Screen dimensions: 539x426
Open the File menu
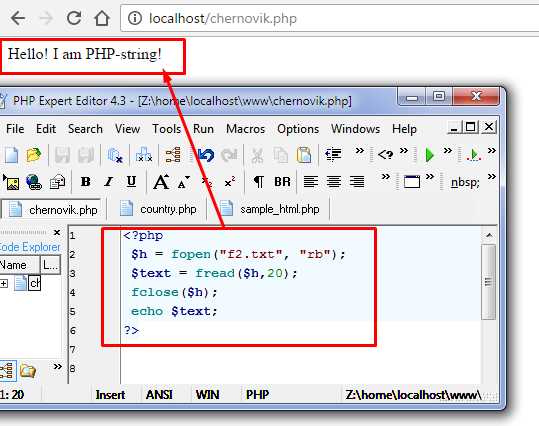pos(15,129)
